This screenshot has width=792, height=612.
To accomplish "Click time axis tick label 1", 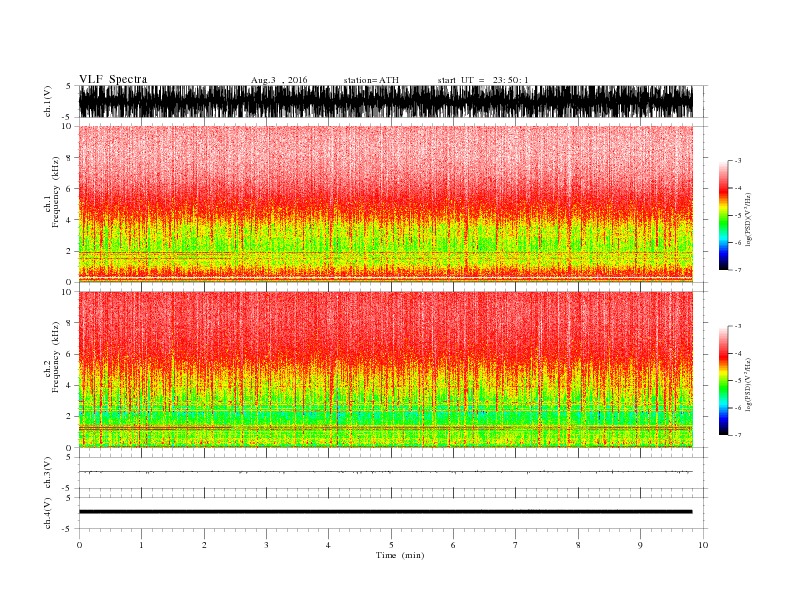I will coord(141,545).
